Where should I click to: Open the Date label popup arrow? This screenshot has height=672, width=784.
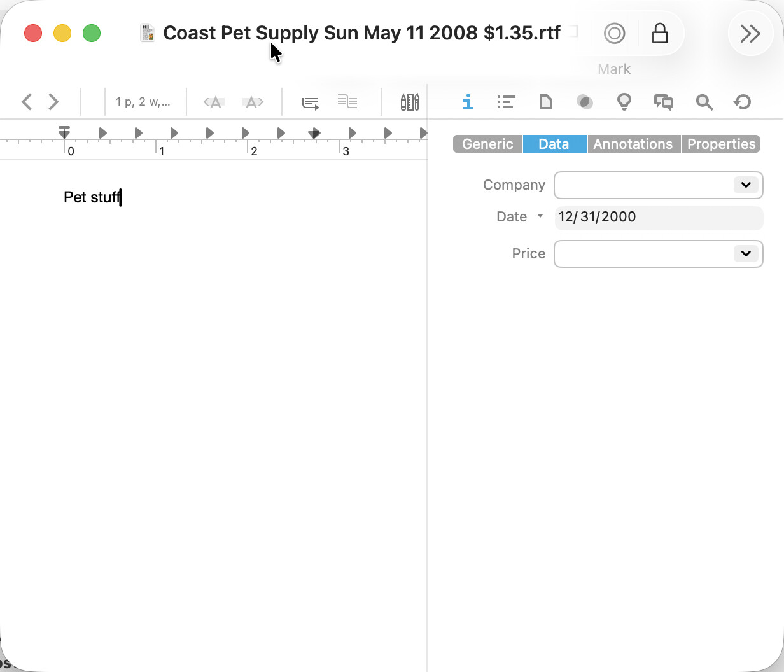tap(540, 216)
